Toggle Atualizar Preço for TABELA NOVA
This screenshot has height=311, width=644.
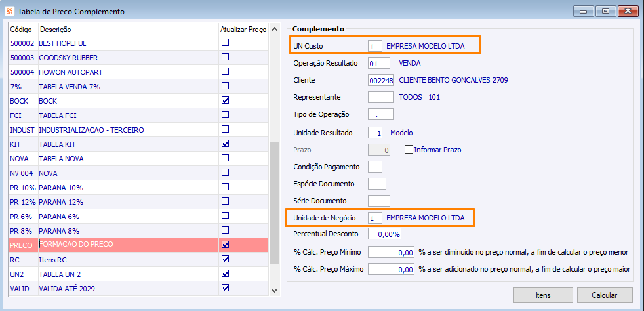[225, 158]
